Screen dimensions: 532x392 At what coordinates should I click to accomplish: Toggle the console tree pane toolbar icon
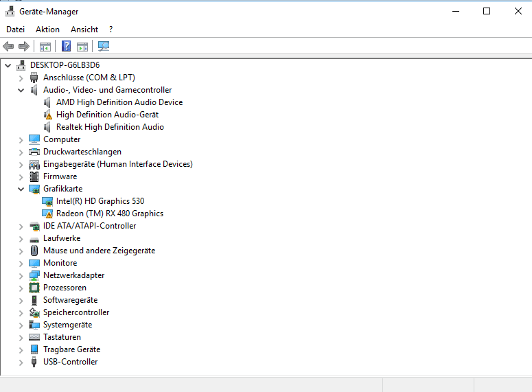pyautogui.click(x=45, y=47)
